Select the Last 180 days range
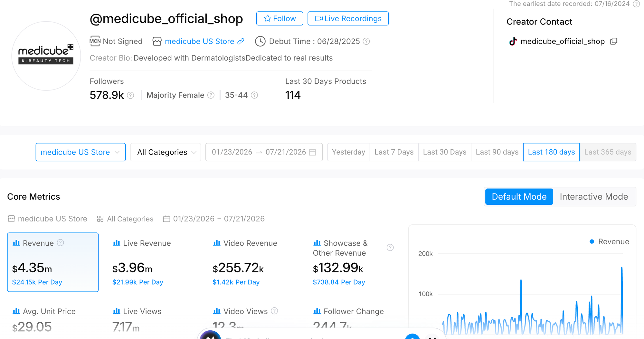The image size is (644, 339). 551,152
